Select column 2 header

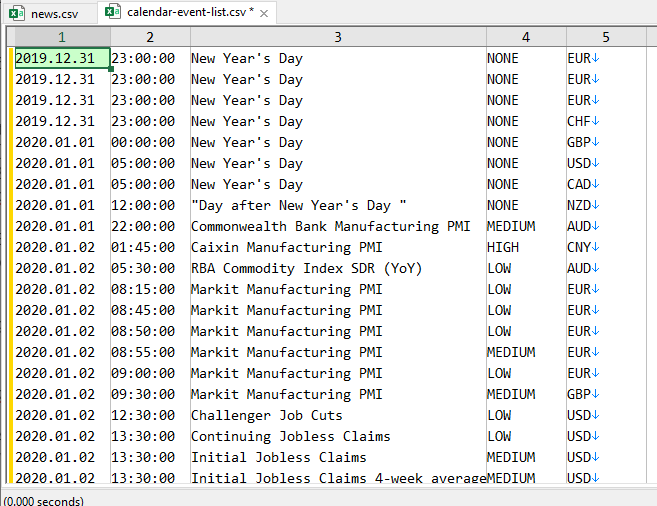(150, 37)
